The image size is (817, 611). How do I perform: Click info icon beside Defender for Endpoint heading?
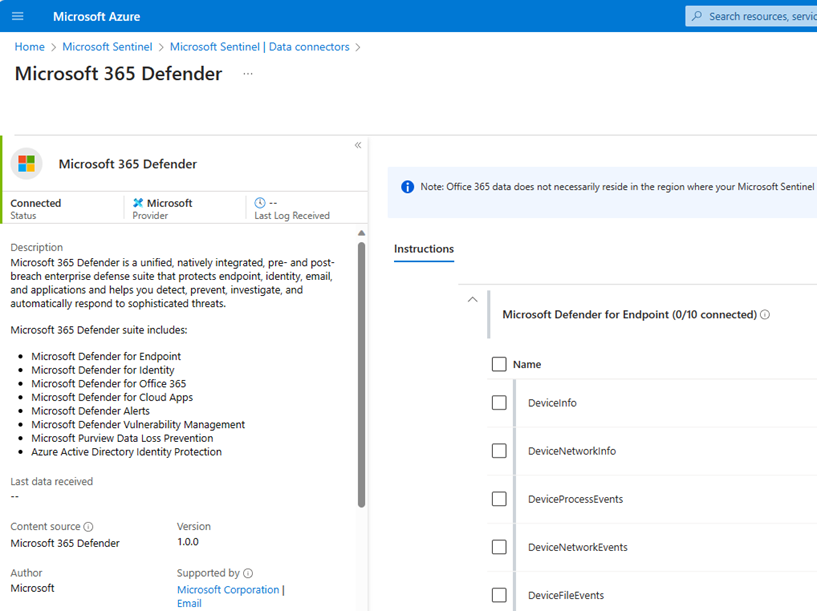765,315
